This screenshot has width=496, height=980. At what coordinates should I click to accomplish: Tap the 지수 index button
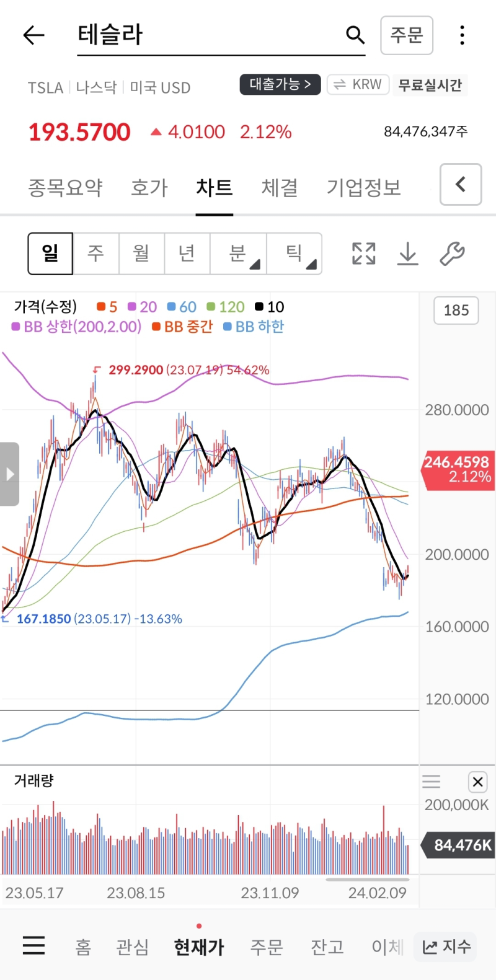[446, 947]
